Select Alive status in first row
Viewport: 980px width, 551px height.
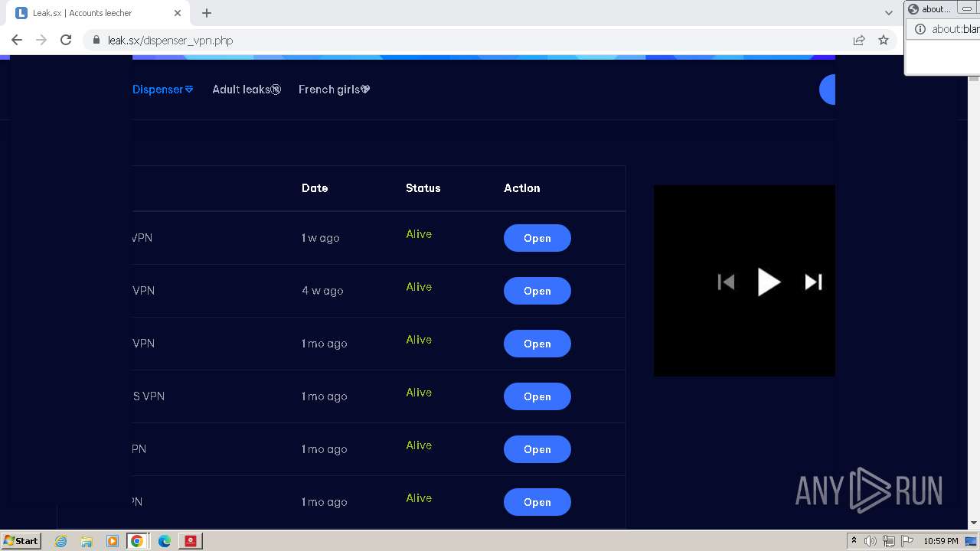click(419, 234)
